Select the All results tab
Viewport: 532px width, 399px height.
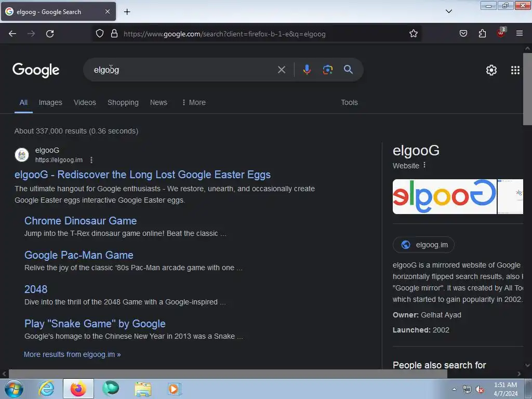(23, 102)
